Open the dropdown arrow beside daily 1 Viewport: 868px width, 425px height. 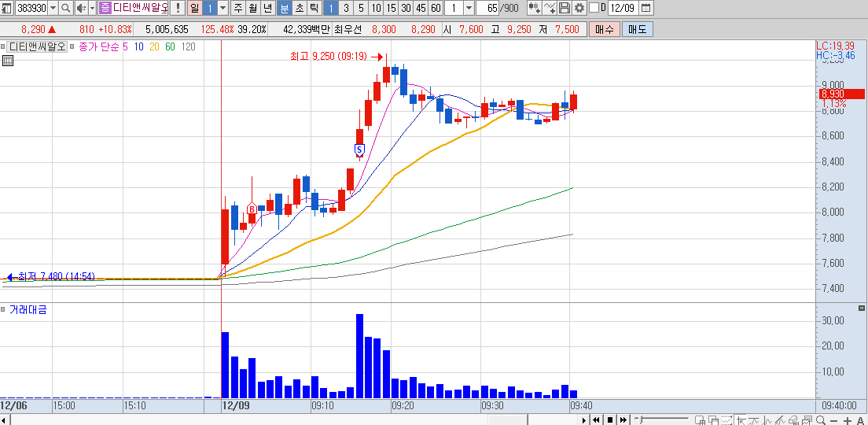223,8
